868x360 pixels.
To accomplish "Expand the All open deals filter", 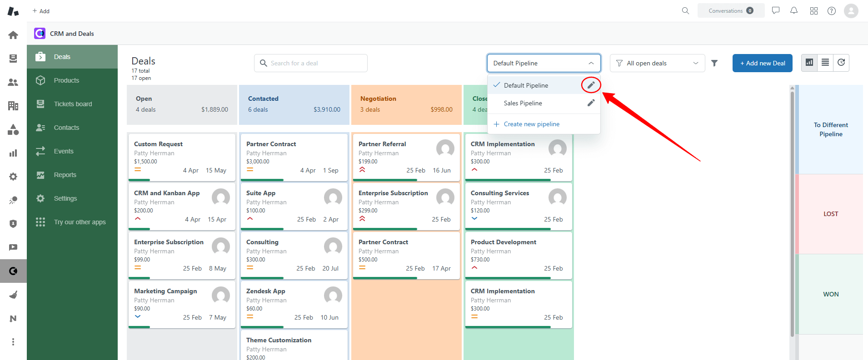I will point(657,63).
